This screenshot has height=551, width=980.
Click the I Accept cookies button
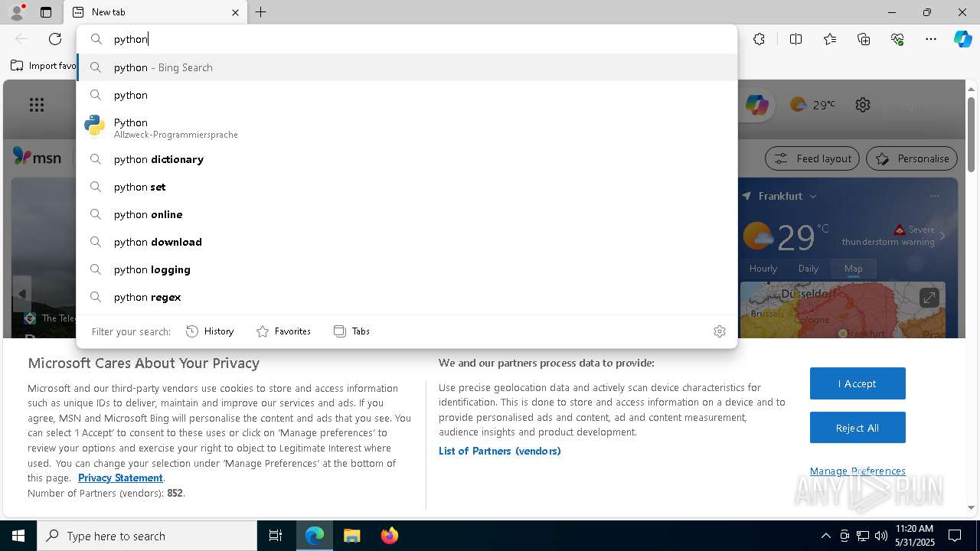click(x=857, y=383)
